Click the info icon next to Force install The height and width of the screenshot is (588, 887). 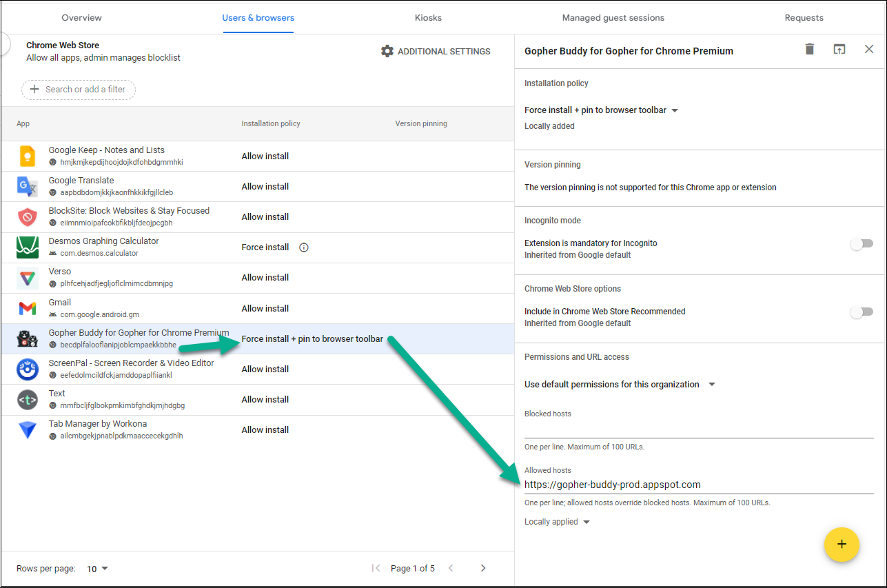click(x=304, y=247)
